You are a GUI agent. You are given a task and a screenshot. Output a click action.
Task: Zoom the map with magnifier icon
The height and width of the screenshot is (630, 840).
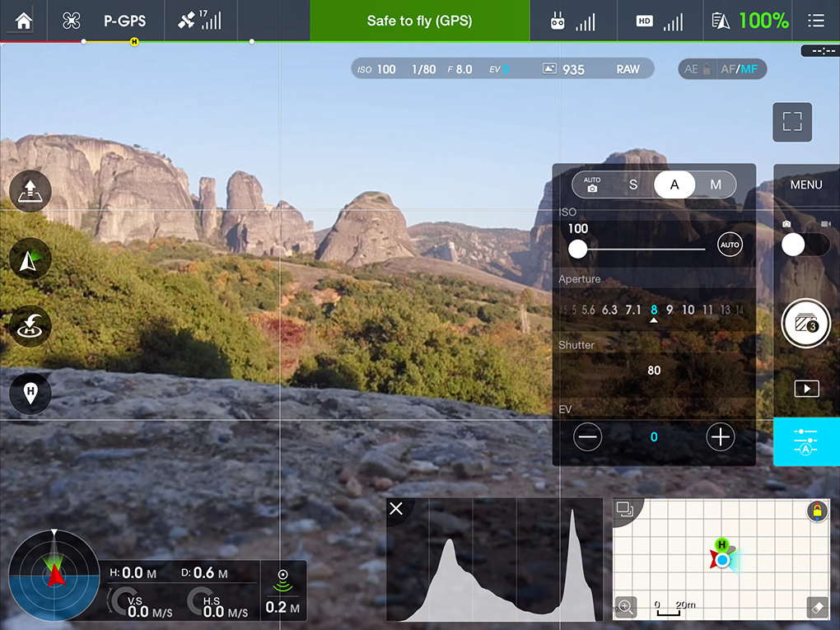[625, 607]
